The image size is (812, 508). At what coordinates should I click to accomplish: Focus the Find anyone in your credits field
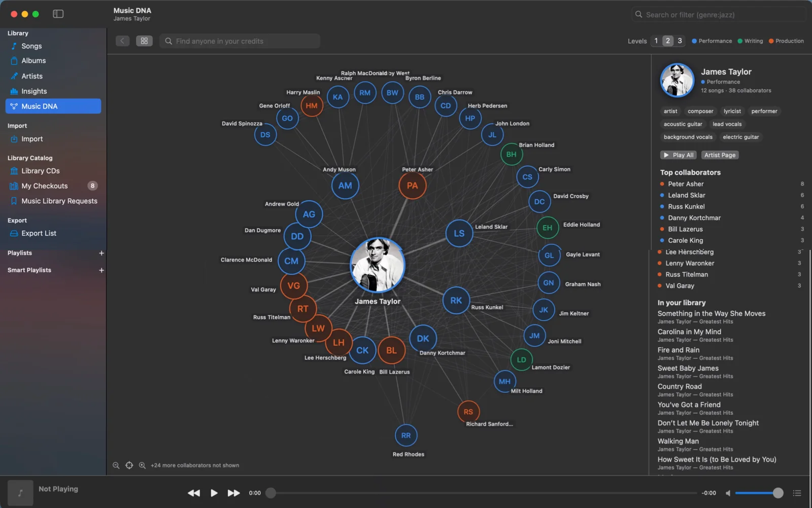pos(240,41)
